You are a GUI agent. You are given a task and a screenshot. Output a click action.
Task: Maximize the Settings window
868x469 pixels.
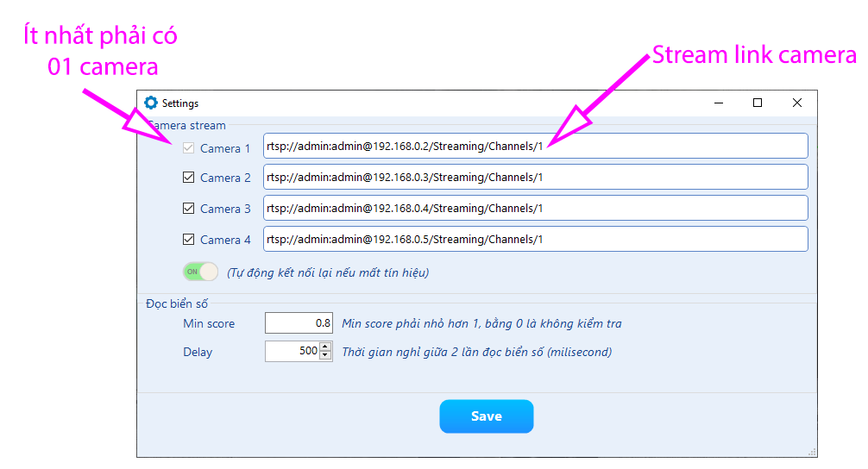tap(758, 103)
